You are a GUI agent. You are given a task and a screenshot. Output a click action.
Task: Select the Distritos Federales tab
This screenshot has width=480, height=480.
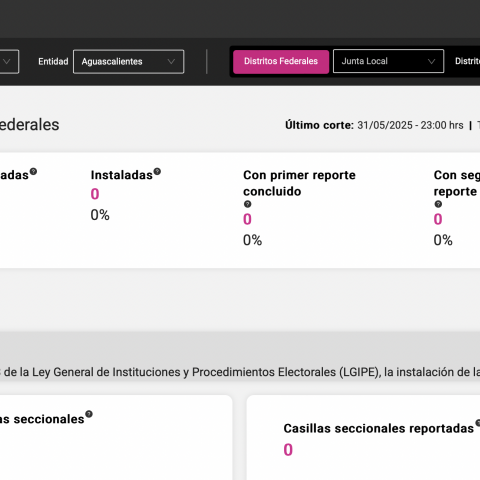(x=281, y=61)
